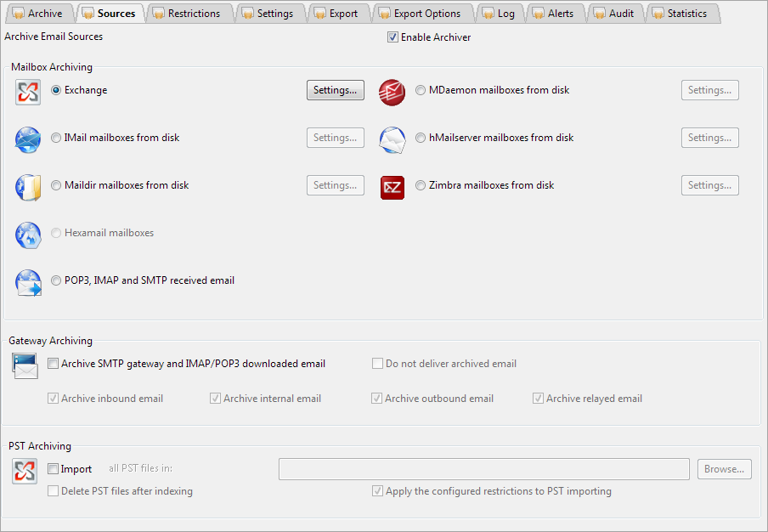Toggle the Enable Archiver checkbox

392,37
